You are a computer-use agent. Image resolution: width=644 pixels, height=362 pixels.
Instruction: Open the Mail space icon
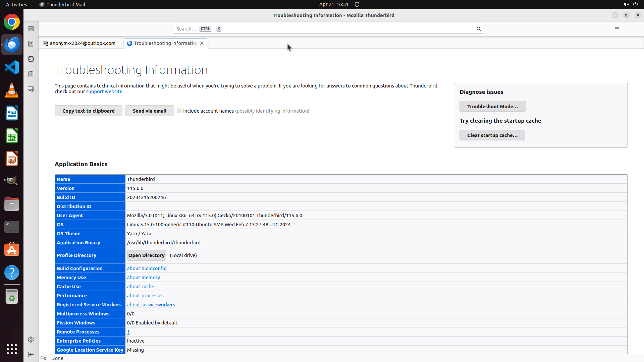31,29
